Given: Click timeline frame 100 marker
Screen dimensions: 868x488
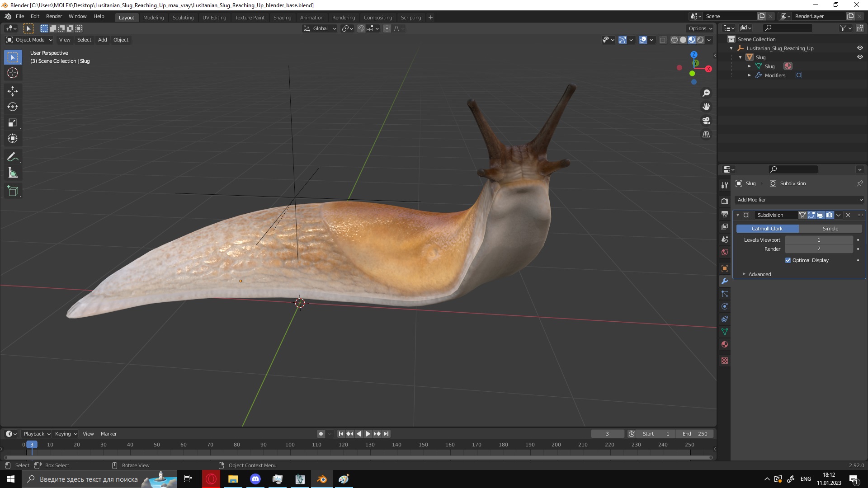Looking at the screenshot, I should tap(290, 445).
